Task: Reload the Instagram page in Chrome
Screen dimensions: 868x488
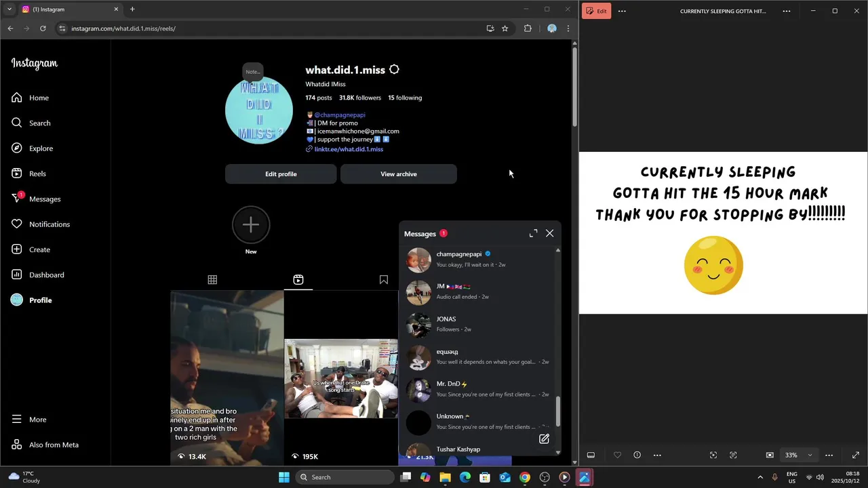Action: (x=43, y=28)
